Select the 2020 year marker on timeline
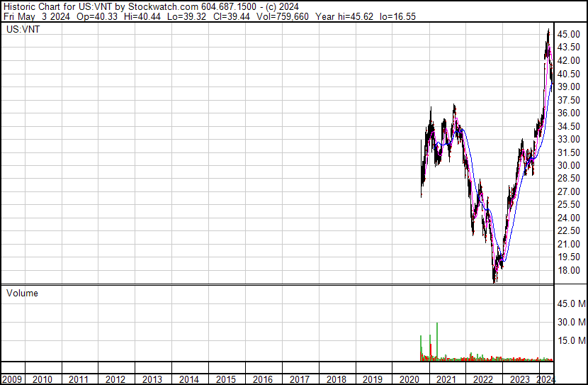Screen dimensions: 588x385 click(x=409, y=379)
